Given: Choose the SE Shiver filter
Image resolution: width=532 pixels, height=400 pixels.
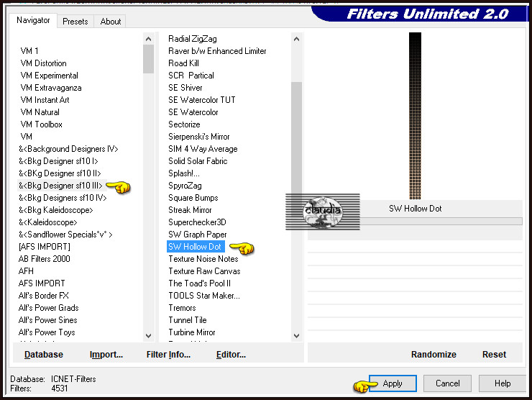Looking at the screenshot, I should pyautogui.click(x=185, y=88).
